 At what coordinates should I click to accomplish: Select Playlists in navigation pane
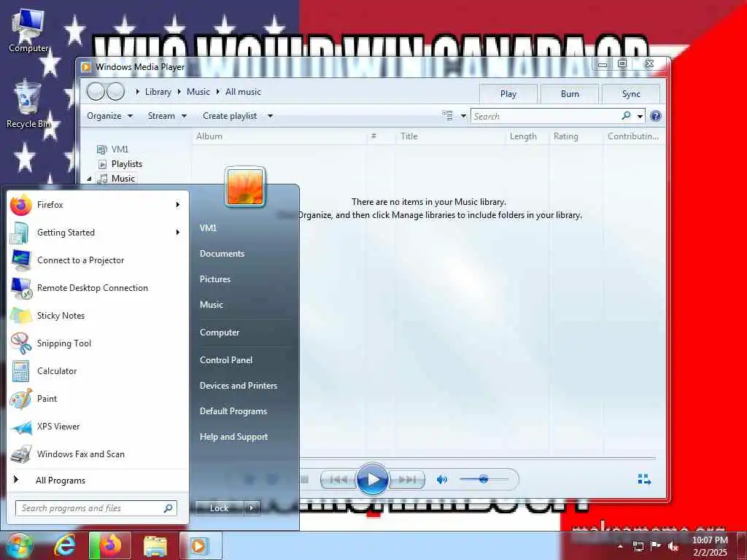click(127, 164)
